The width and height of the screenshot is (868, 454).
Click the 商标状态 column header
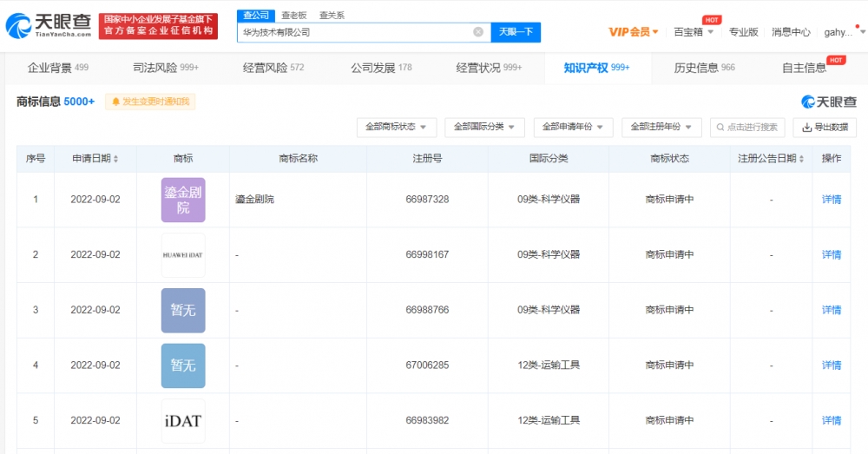[x=670, y=159]
